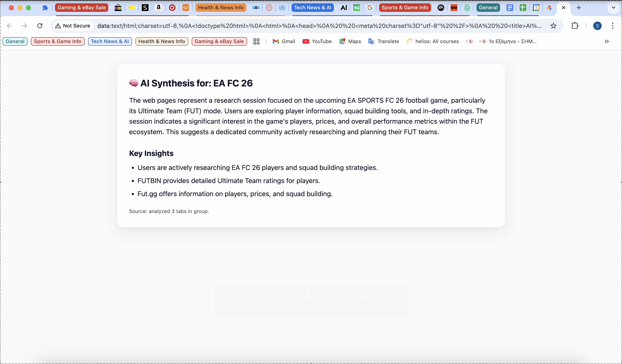Collapse the Gaming & eBay Sale tab group
The width and height of the screenshot is (622, 364).
point(81,8)
